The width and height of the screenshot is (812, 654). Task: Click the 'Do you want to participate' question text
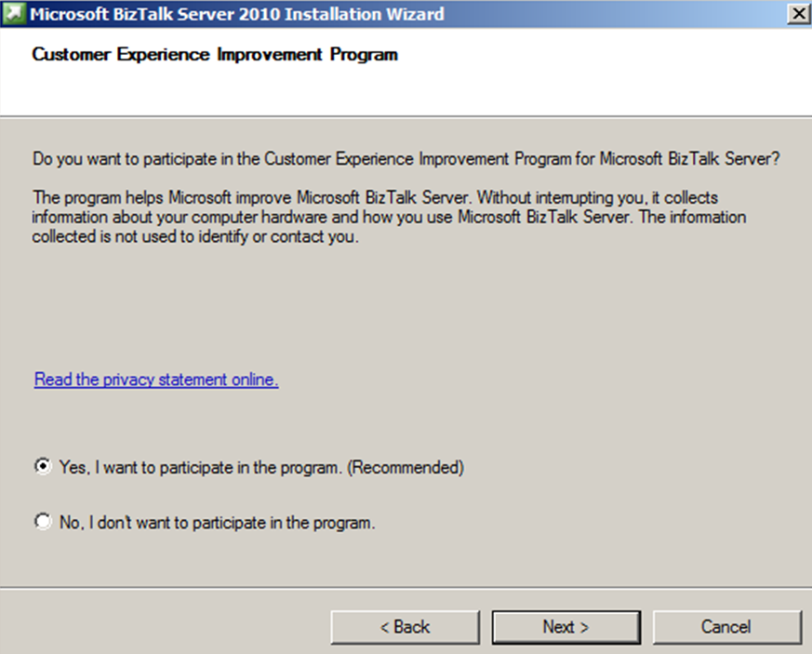(x=405, y=159)
